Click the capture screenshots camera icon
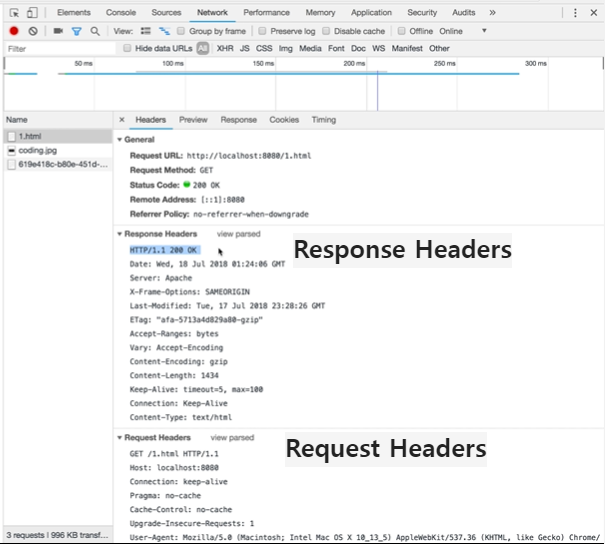Image resolution: width=605 pixels, height=544 pixels. [x=58, y=31]
